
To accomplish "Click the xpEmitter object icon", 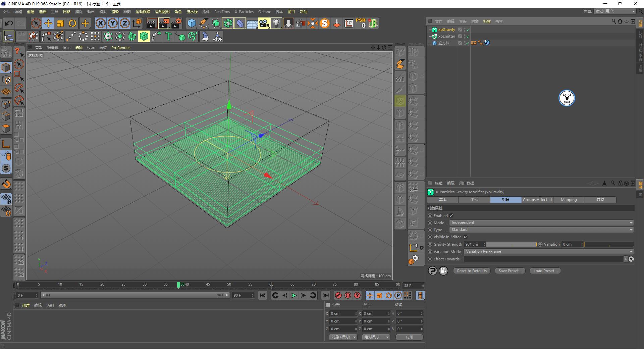I will point(434,36).
